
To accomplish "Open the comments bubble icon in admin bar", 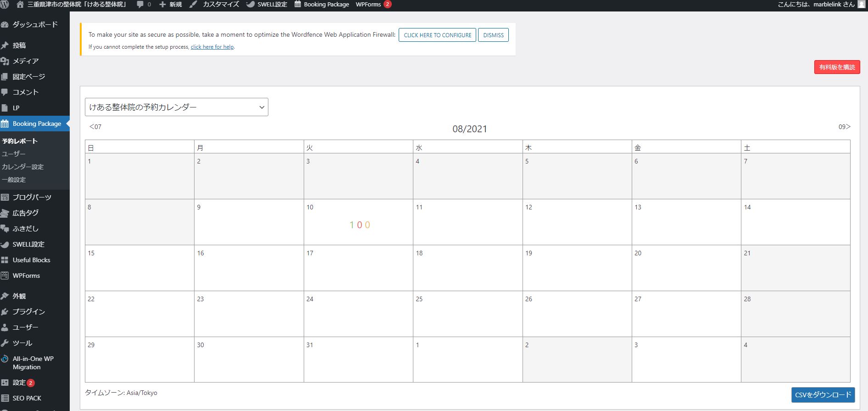I will pos(140,5).
